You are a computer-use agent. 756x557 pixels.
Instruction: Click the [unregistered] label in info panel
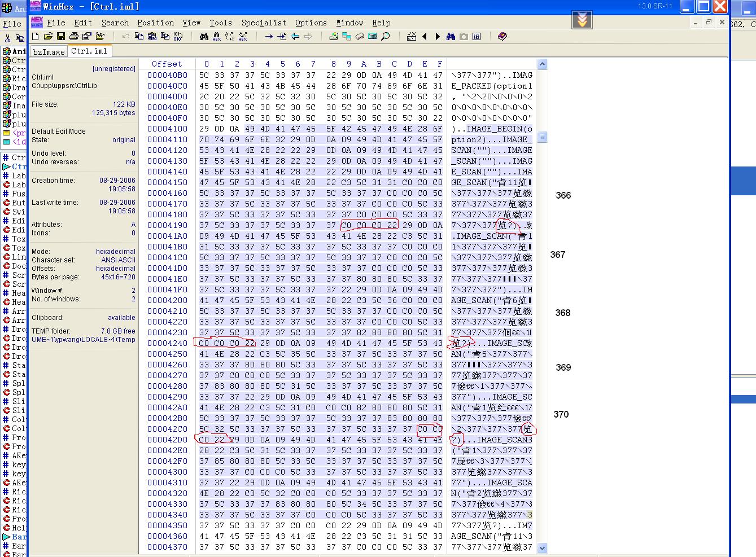coord(113,69)
